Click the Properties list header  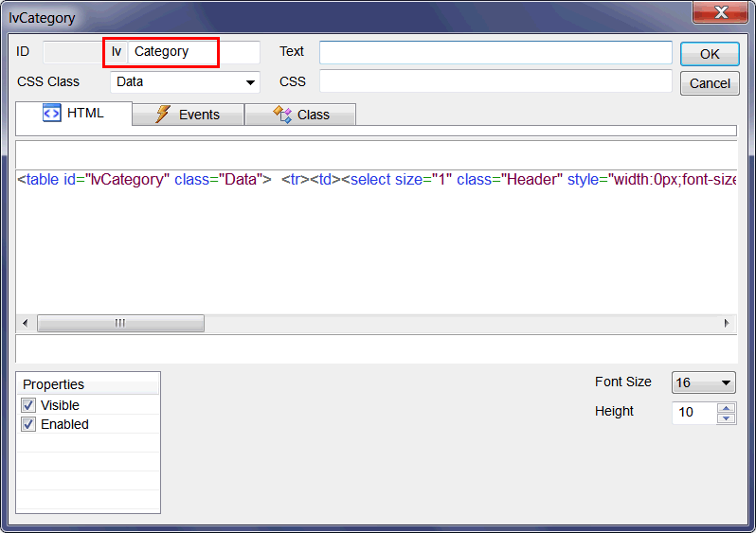tap(88, 384)
